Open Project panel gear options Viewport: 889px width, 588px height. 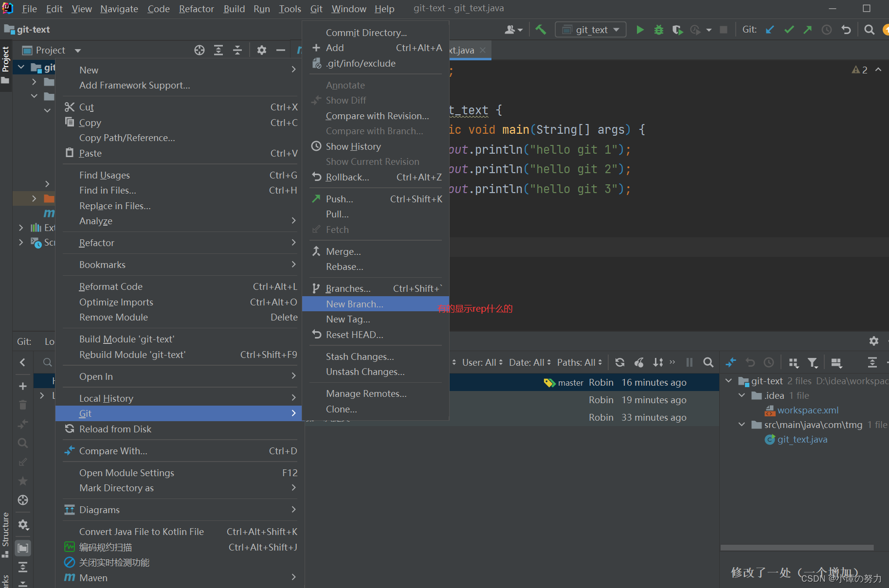(262, 50)
